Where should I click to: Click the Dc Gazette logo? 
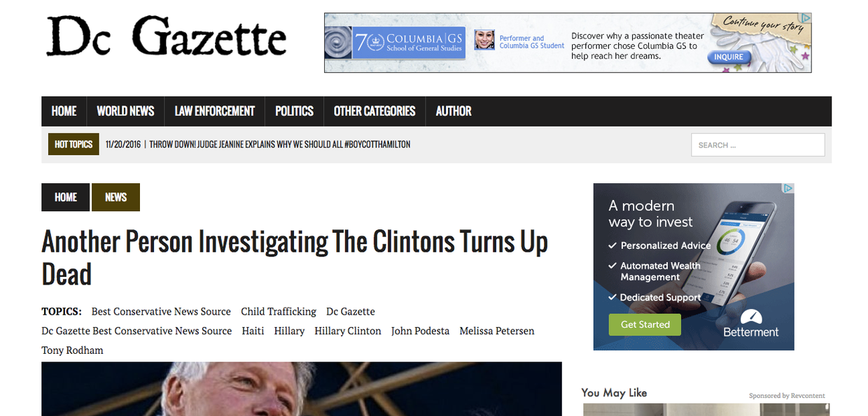coord(167,36)
